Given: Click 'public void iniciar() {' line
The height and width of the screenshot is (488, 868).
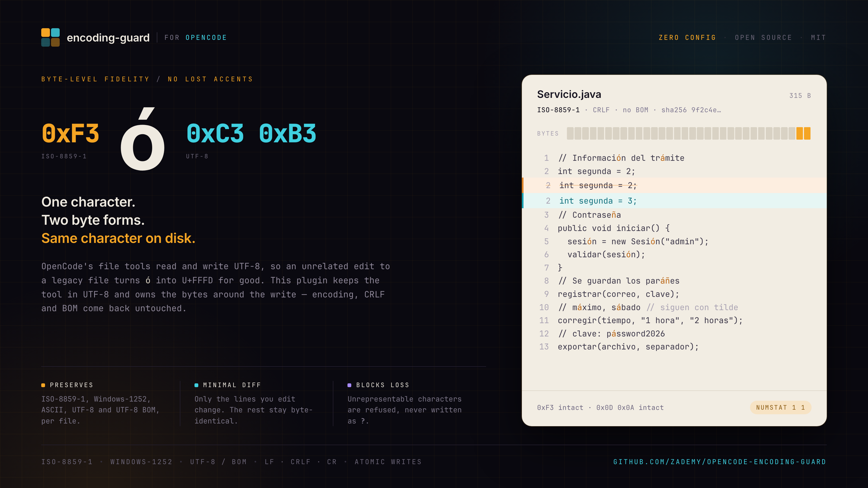Looking at the screenshot, I should (614, 228).
